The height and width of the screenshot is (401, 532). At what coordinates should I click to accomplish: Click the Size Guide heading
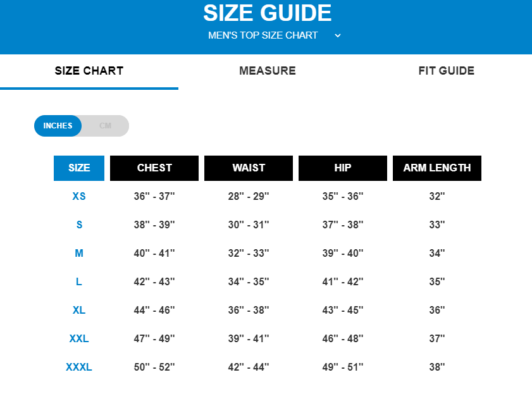click(x=267, y=13)
